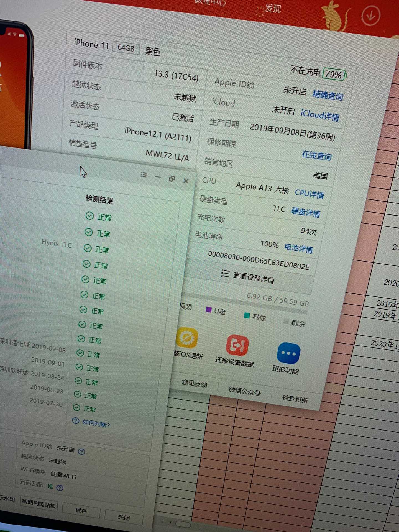Image resolution: width=399 pixels, height=532 pixels.
Task: Click 精确查询 link for Apple ID锁
Action: (x=328, y=95)
